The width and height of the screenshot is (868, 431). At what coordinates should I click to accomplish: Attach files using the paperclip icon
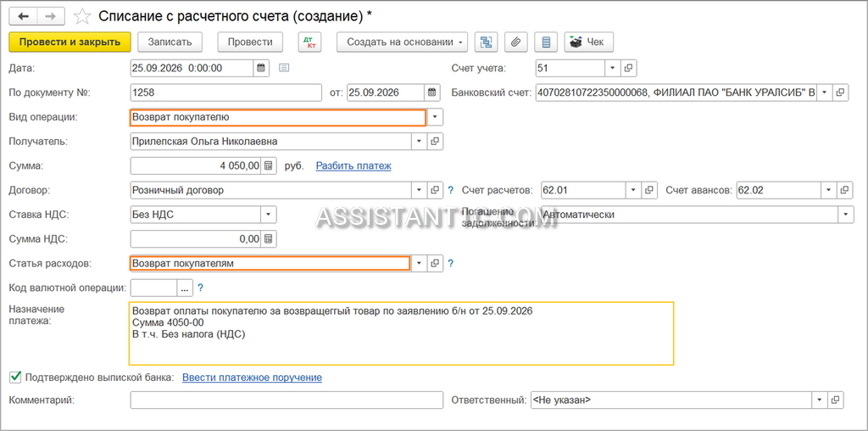point(516,42)
